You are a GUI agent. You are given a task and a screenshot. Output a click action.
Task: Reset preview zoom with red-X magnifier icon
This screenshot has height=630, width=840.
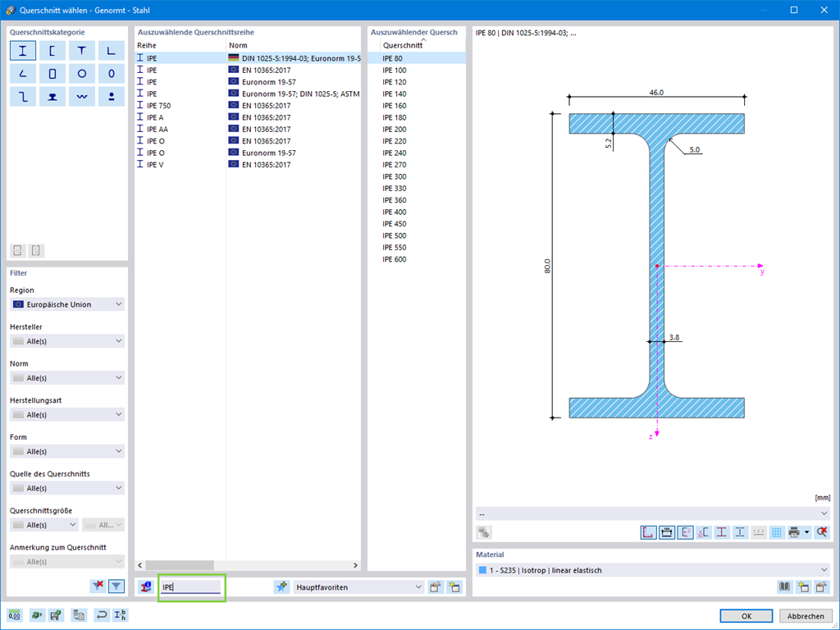point(821,532)
